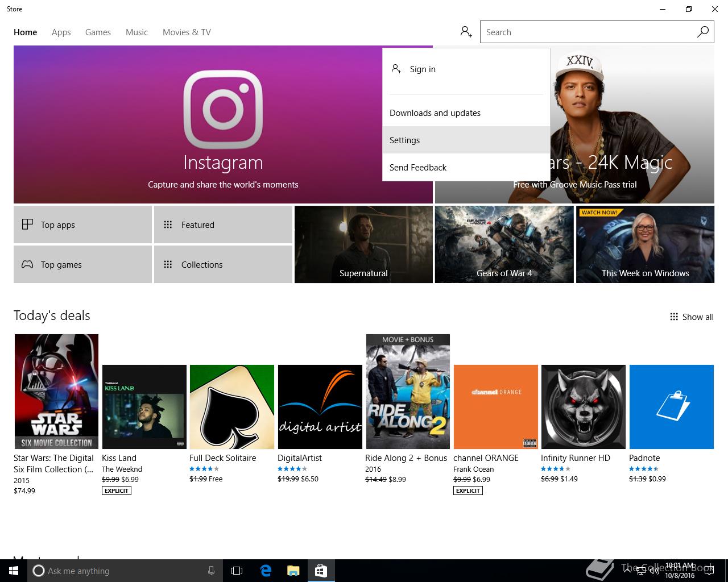Switch to the Apps tab

(61, 32)
